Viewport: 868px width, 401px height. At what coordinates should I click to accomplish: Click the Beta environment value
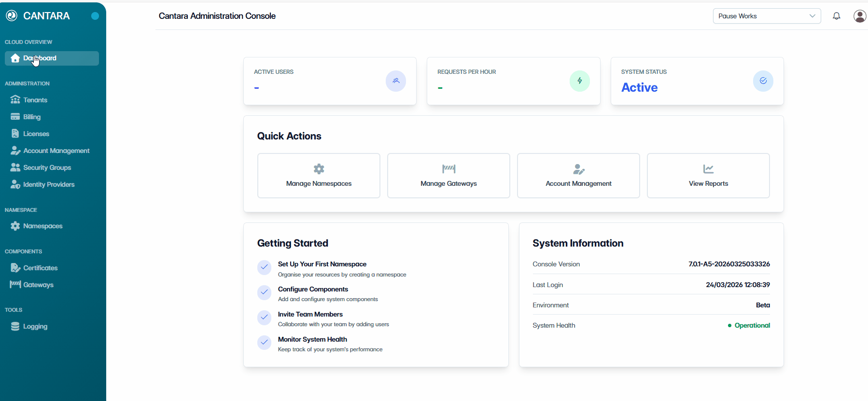click(x=763, y=305)
